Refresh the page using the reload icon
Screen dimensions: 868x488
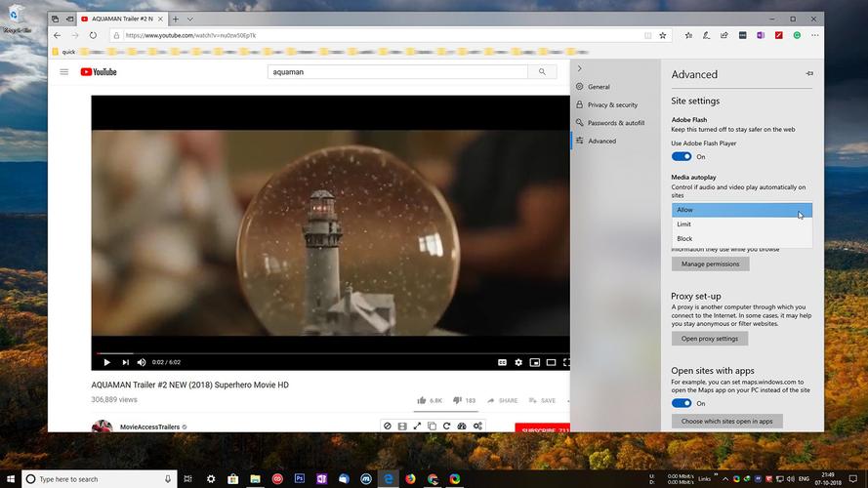93,35
